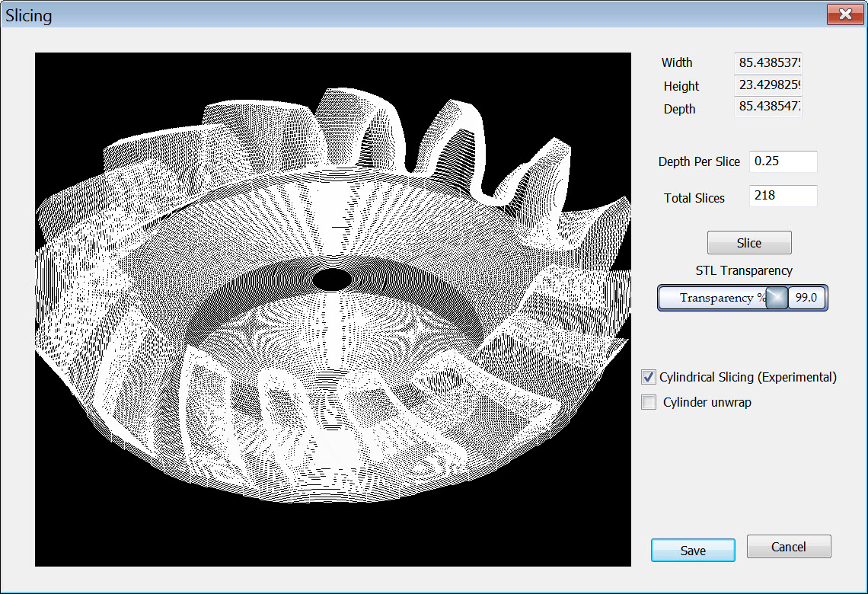
Task: Click the Depth Per Slice label
Action: click(699, 161)
